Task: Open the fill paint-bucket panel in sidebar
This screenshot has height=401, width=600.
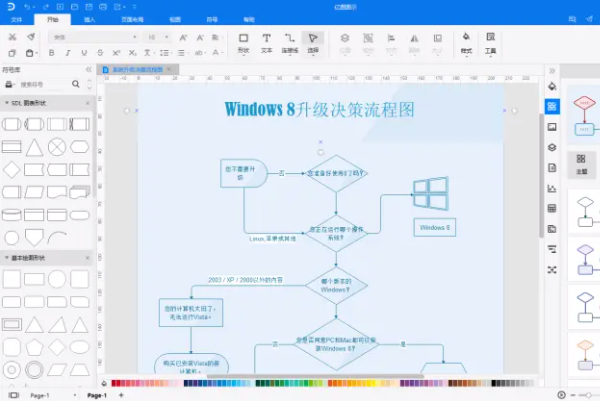Action: 551,86
